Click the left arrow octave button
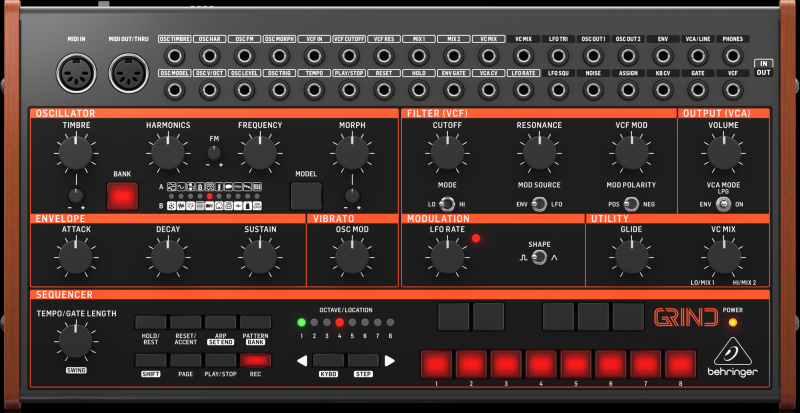 [x=297, y=361]
